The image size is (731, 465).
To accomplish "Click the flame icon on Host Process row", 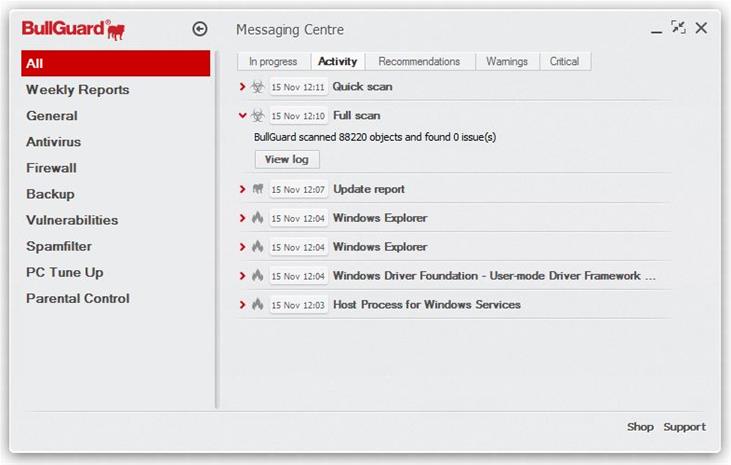I will 258,305.
